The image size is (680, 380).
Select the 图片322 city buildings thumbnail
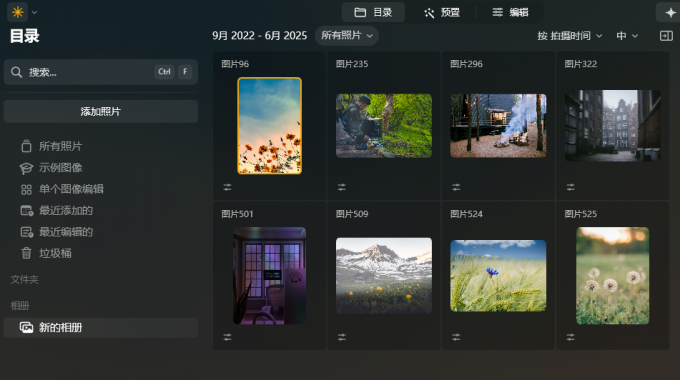pos(613,126)
